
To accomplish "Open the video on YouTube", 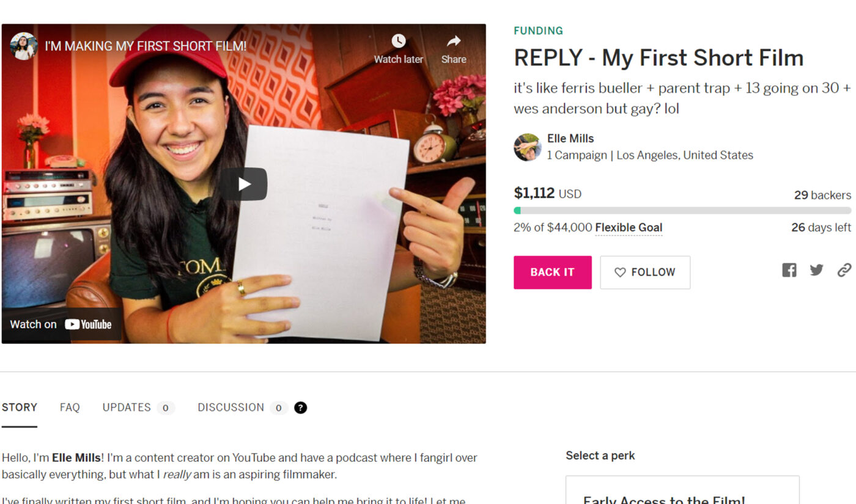I will pos(60,324).
